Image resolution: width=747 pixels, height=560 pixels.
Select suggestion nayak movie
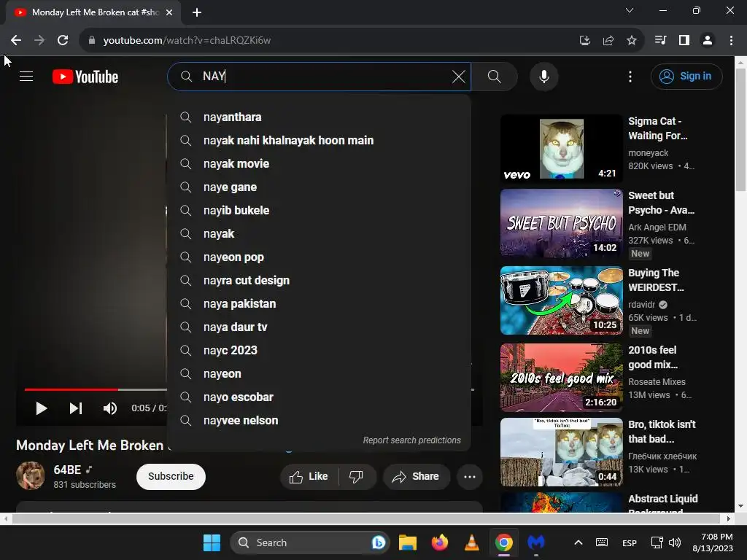coord(320,164)
